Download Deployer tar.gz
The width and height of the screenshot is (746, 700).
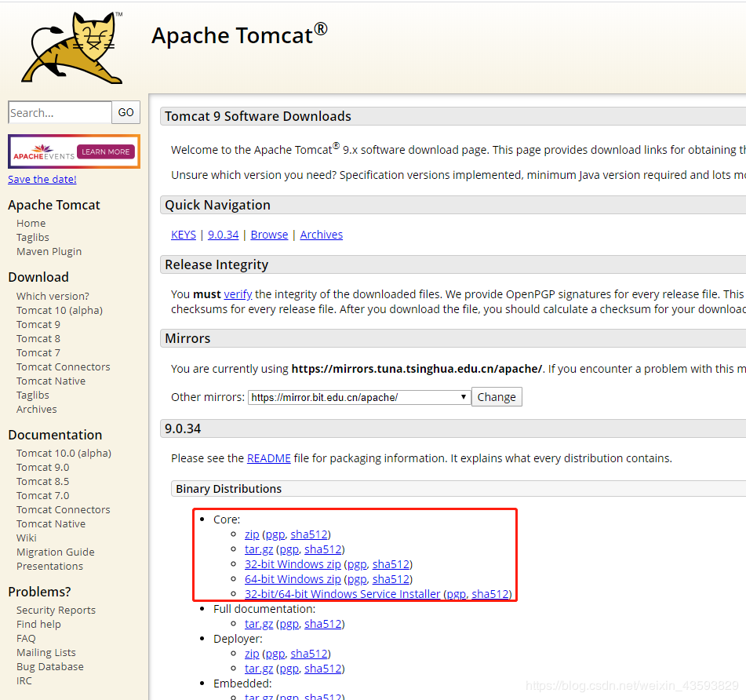click(259, 669)
